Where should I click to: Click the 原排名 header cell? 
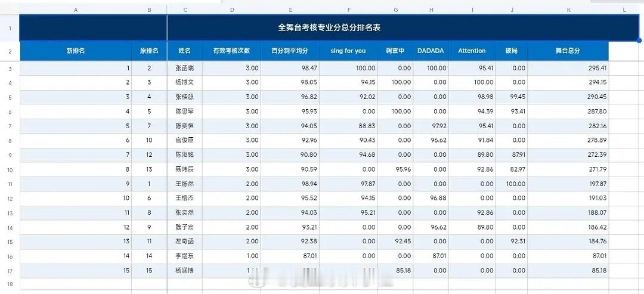click(149, 51)
